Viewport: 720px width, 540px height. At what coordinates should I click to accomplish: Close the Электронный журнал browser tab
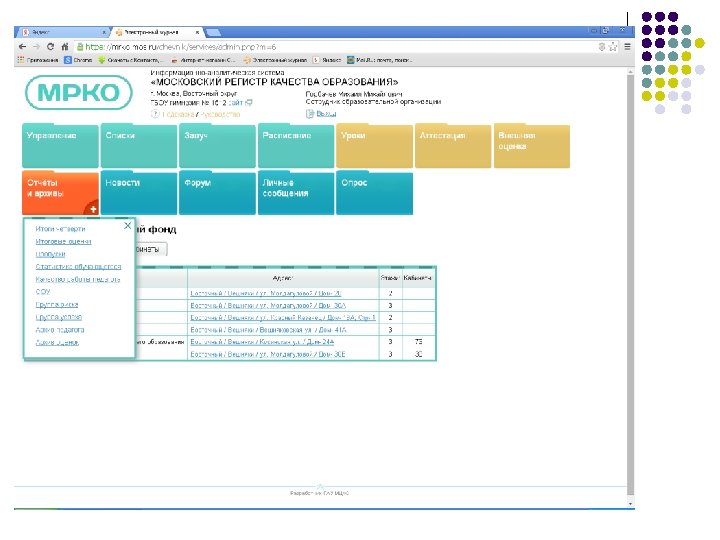click(x=197, y=32)
